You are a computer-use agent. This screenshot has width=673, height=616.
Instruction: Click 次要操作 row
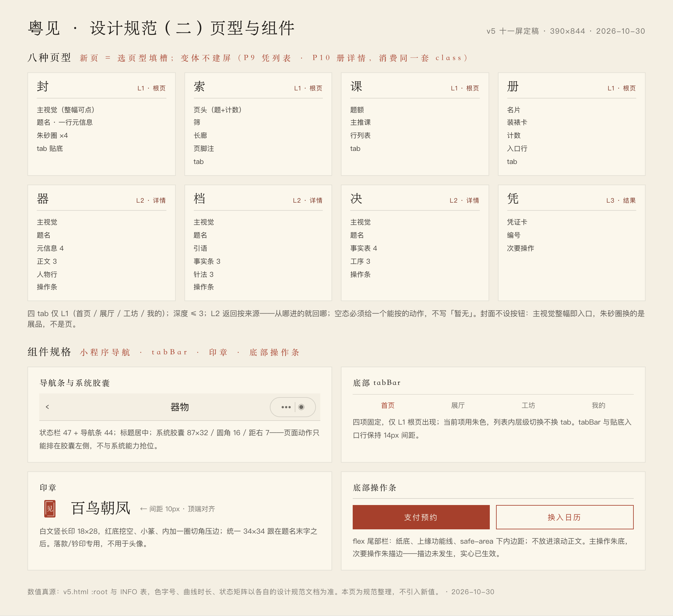pos(520,248)
